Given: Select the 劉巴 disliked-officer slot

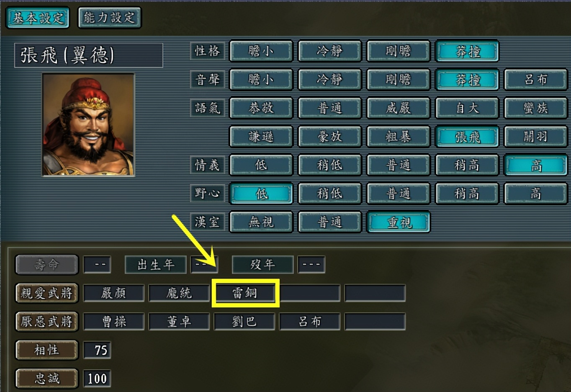Looking at the screenshot, I should (244, 322).
